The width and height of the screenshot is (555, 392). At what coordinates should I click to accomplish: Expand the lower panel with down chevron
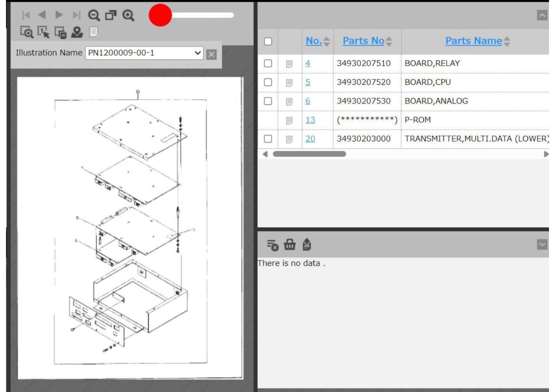542,244
